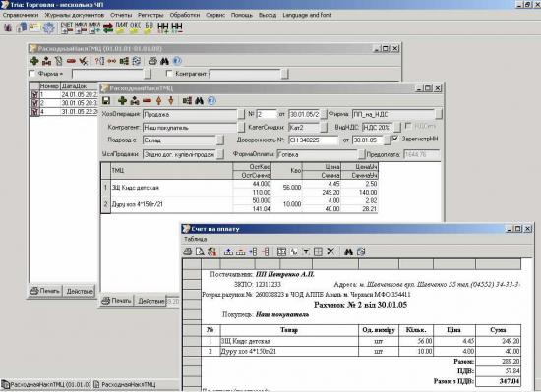
Task: Switch to РасходнаяНаклТМЦ (01.01.0 taskbar item
Action: point(46,384)
